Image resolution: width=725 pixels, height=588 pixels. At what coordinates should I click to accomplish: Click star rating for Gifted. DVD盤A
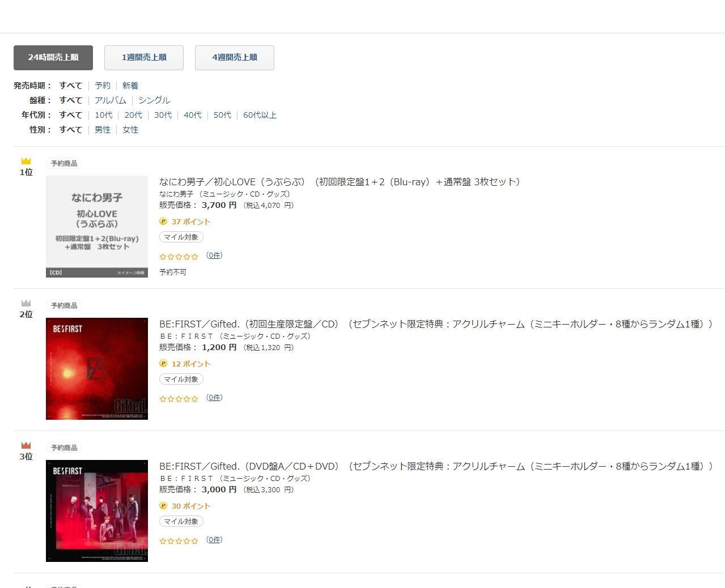pyautogui.click(x=179, y=541)
